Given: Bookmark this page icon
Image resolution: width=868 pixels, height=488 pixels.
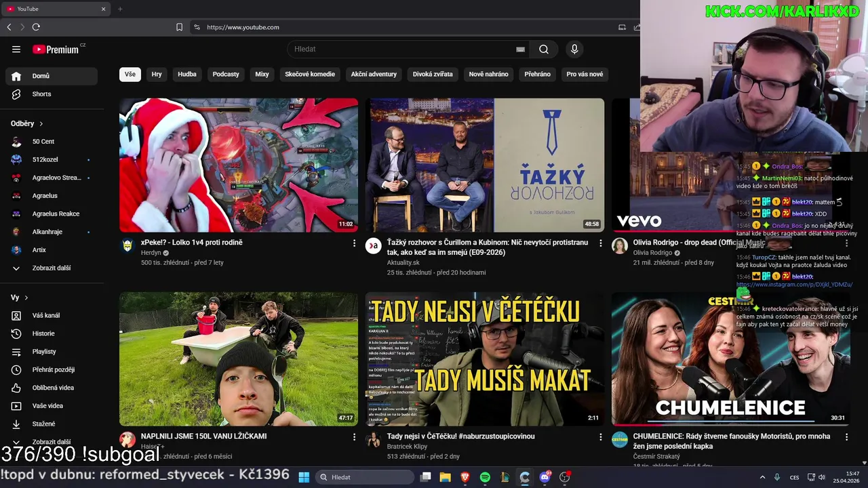Looking at the screenshot, I should [x=179, y=27].
